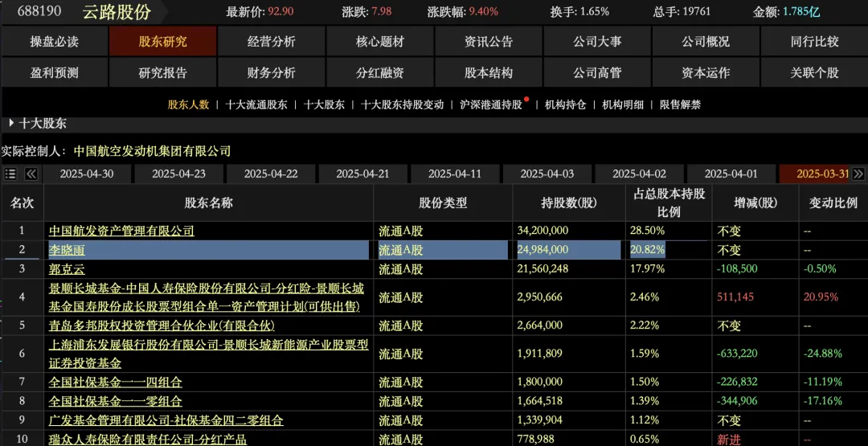Viewport: 868px width, 446px height.
Task: Open shareholder link 中国航发资产管理有限公司
Action: pyautogui.click(x=121, y=231)
